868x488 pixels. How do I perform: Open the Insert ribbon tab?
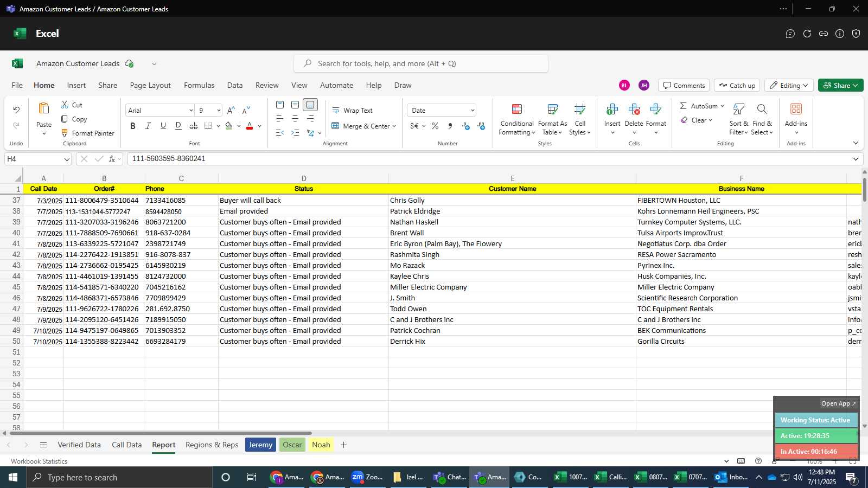(x=76, y=85)
